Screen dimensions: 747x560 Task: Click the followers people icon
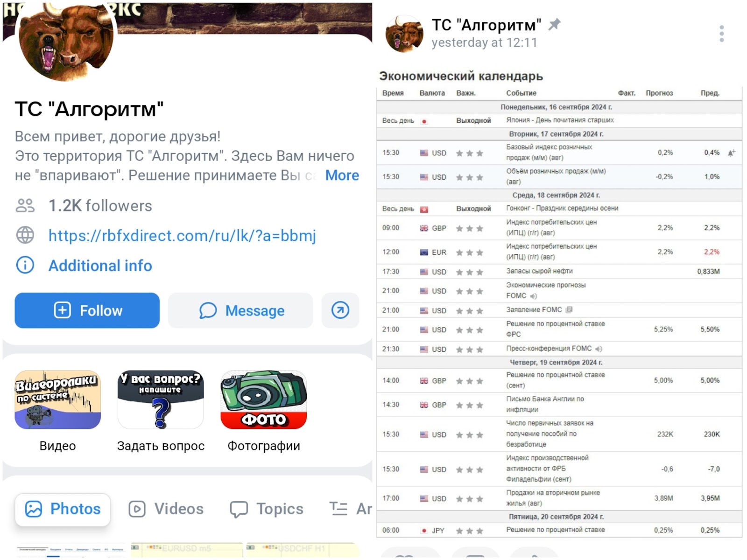25,205
